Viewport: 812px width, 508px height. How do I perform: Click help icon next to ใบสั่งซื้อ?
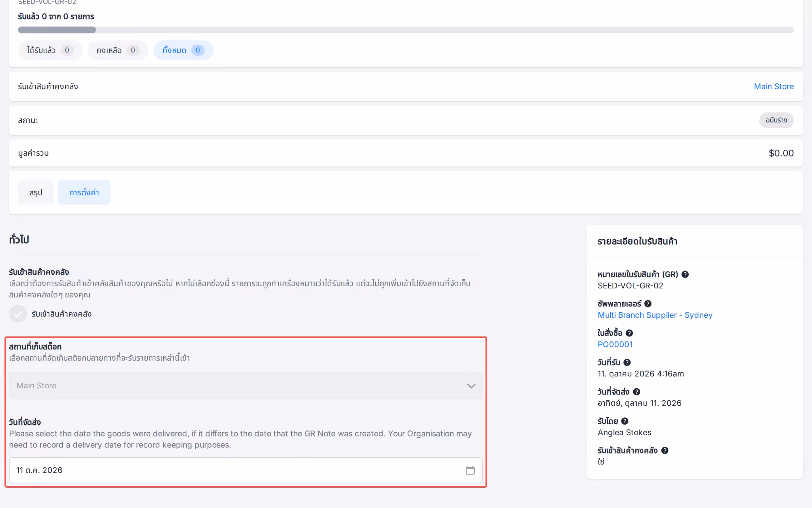pos(629,333)
